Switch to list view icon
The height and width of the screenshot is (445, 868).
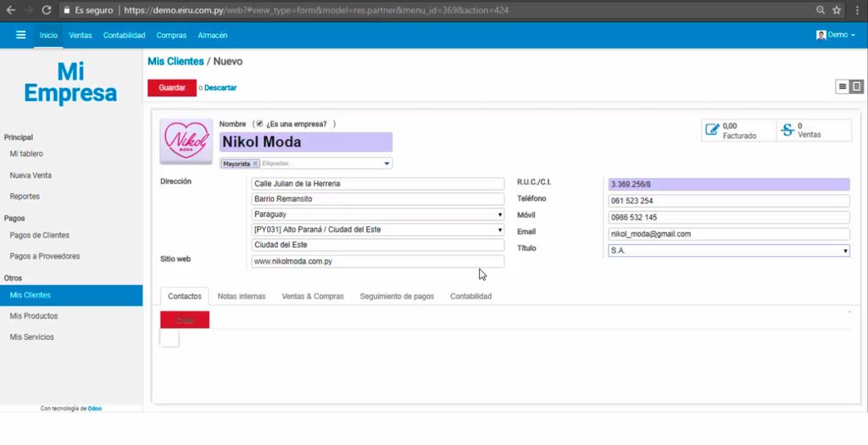point(843,86)
